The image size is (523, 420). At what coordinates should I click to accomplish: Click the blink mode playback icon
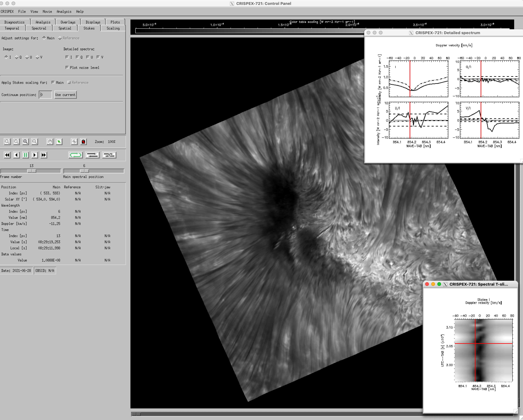click(x=109, y=155)
